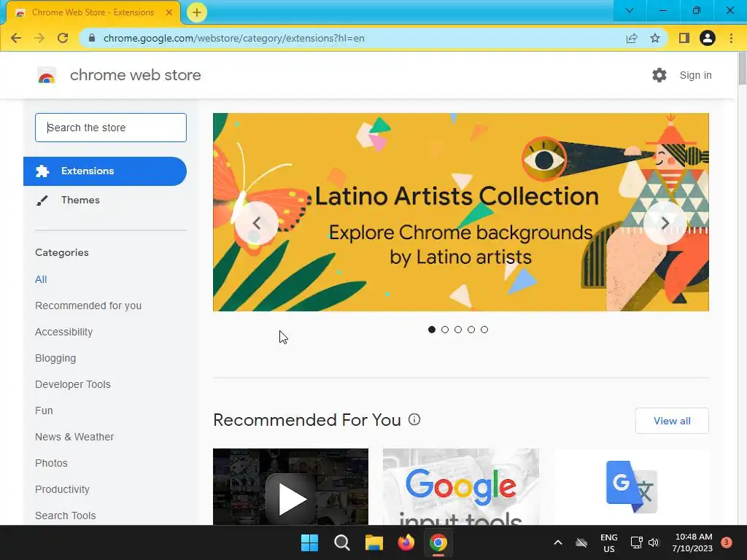The height and width of the screenshot is (560, 747).
Task: Click the Sign in link
Action: pos(695,75)
